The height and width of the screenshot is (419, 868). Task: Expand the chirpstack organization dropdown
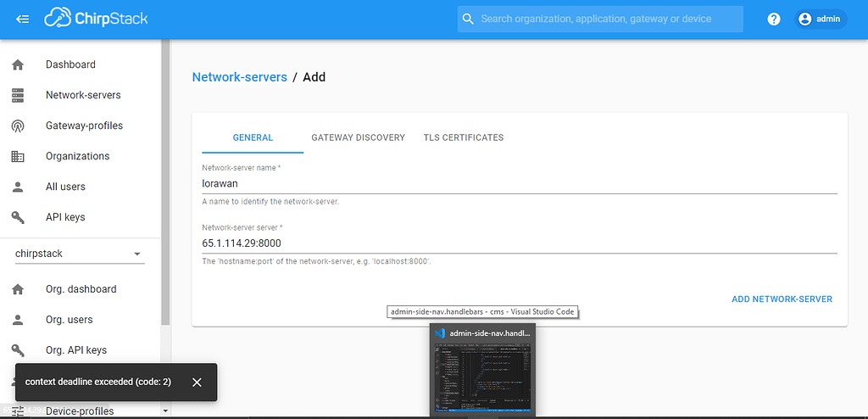[80, 254]
